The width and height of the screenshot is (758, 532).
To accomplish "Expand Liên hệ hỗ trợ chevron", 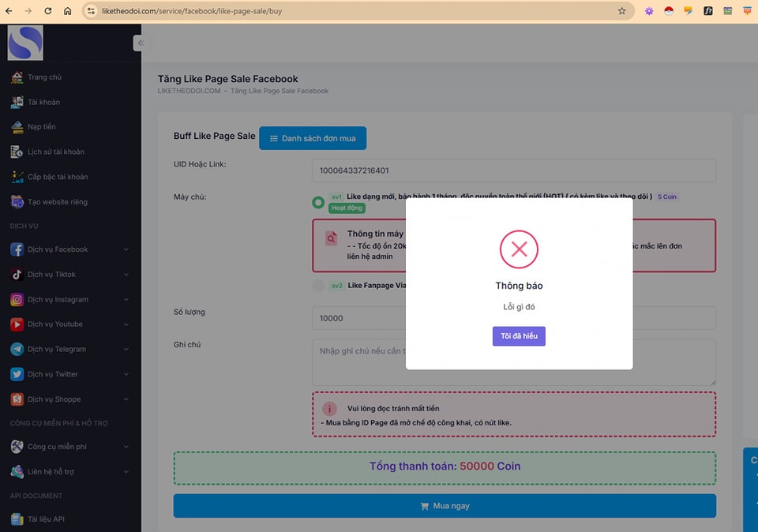I will pyautogui.click(x=126, y=471).
